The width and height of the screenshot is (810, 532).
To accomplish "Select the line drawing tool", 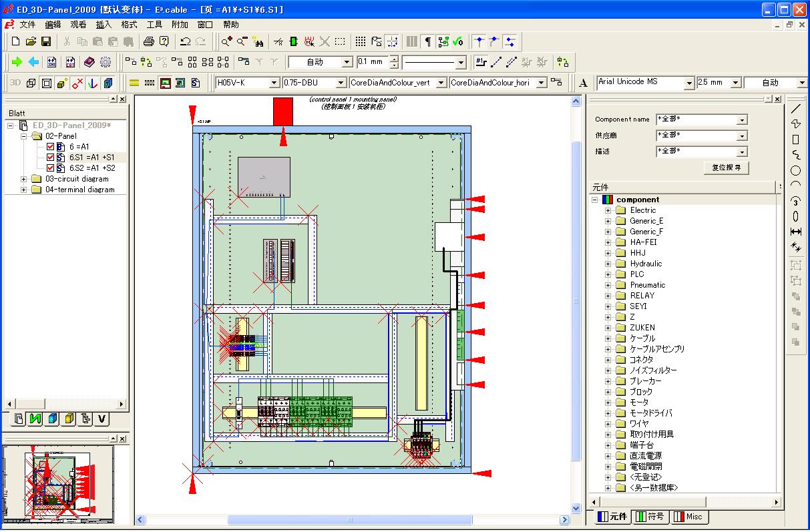I will click(x=795, y=108).
